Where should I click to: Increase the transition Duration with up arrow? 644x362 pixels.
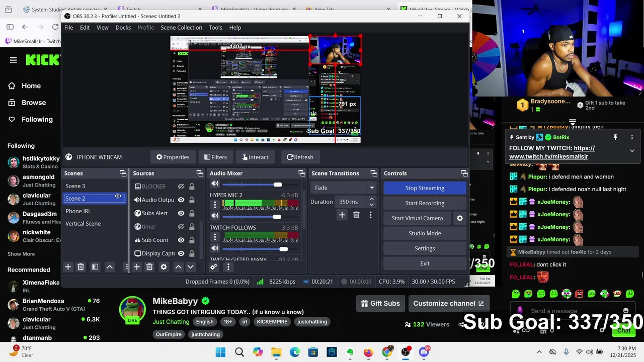[371, 199]
